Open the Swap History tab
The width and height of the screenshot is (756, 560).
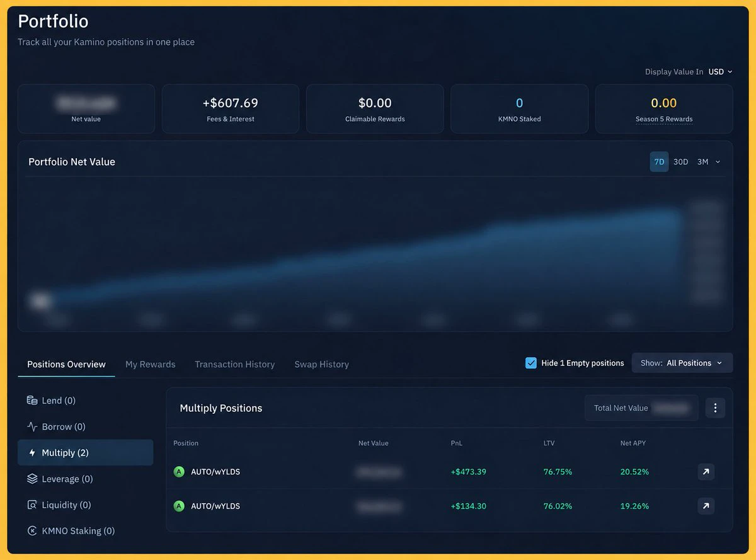coord(322,364)
